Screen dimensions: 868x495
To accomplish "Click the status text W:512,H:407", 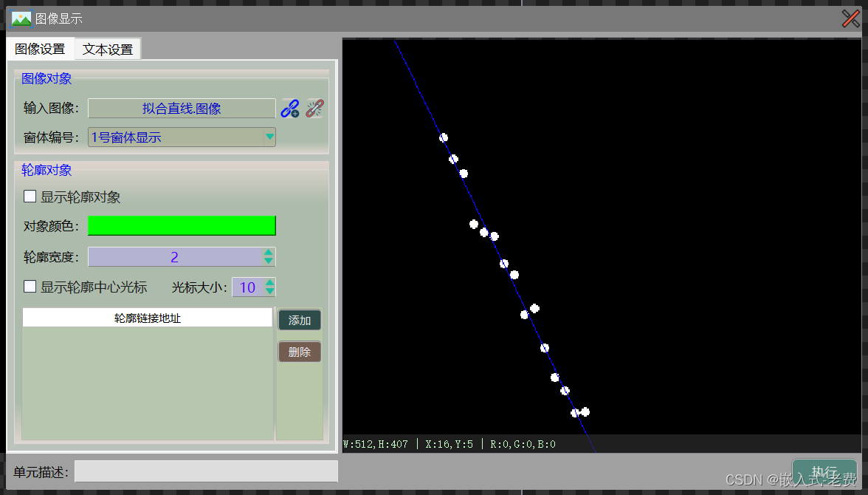I will (376, 444).
